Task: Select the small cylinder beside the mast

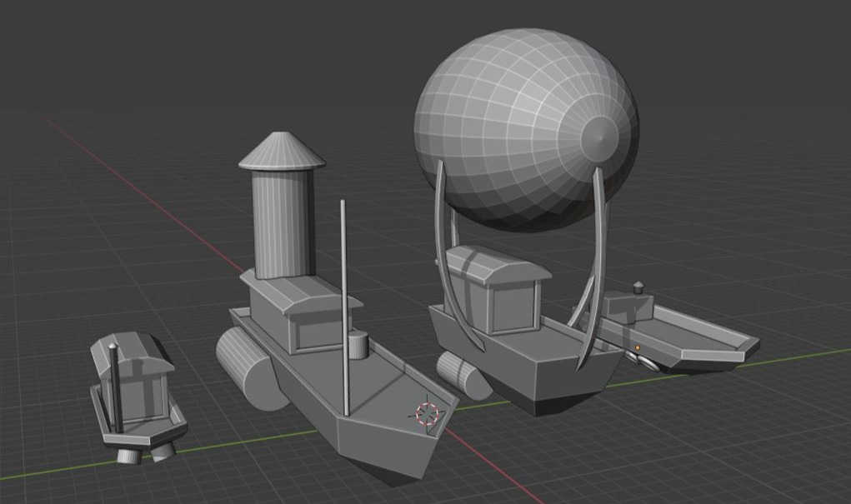Action: [x=358, y=344]
